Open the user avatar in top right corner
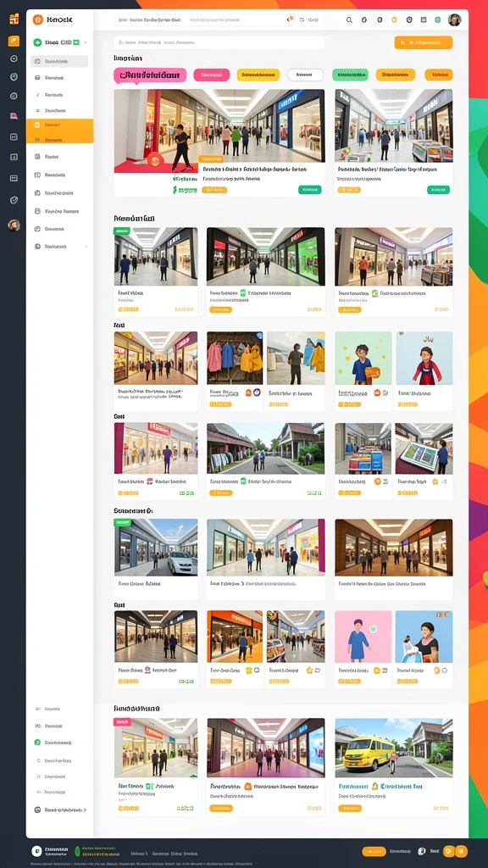The image size is (488, 868). click(x=454, y=20)
